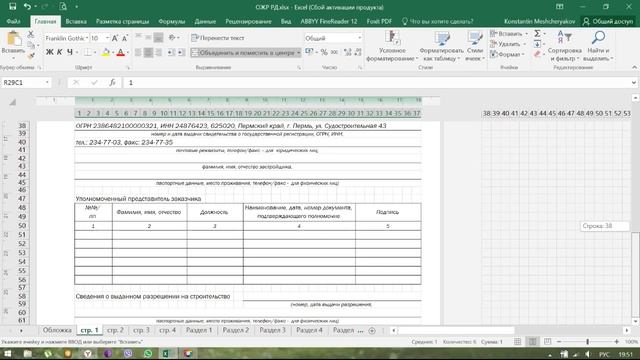Image resolution: width=640 pixels, height=360 pixels.
Task: Toggle underline formatting (Ч)
Action: pyautogui.click(x=70, y=52)
